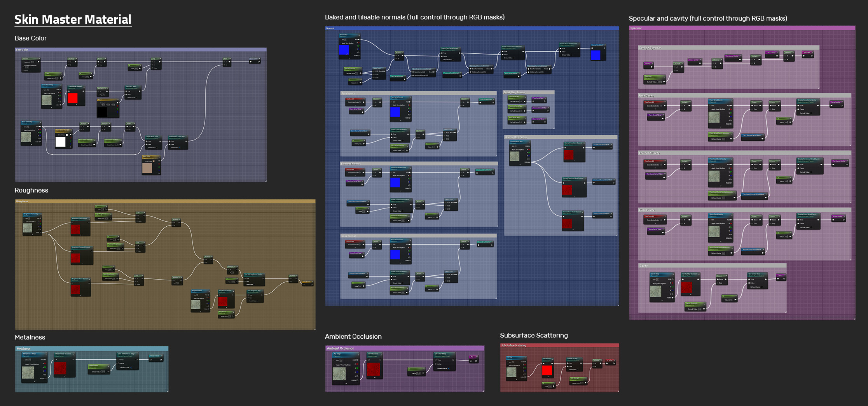Collapse the Metalness Channel node with its header arrow
Screen dimensions: 868x406
point(74,355)
